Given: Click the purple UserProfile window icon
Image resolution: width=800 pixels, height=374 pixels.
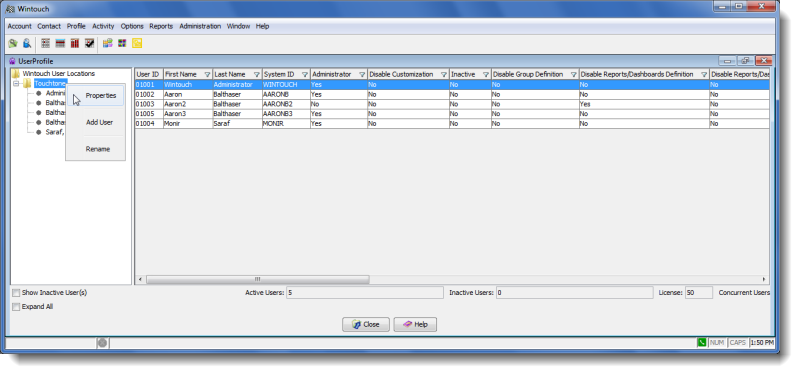Looking at the screenshot, I should pos(12,61).
